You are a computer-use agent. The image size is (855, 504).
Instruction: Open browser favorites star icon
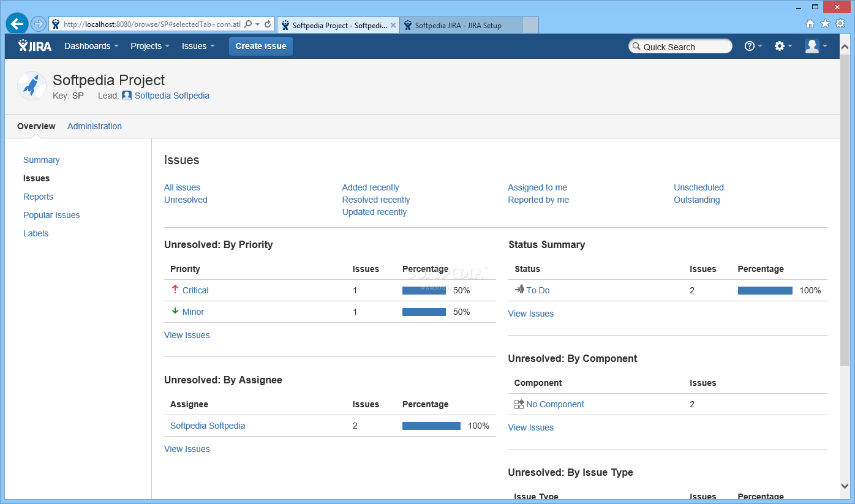825,24
